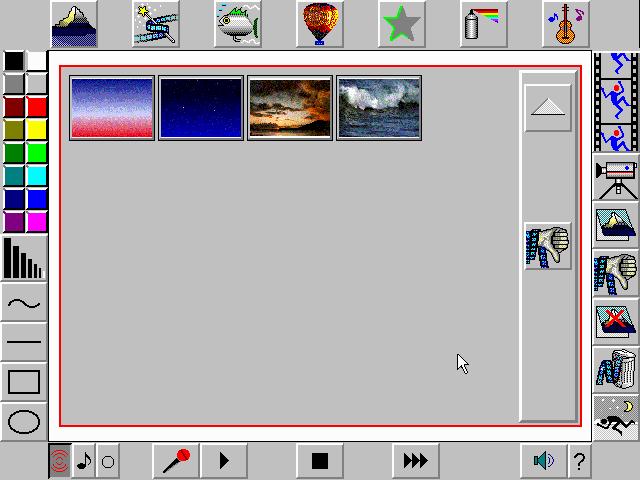The height and width of the screenshot is (480, 640).
Task: Click the play button
Action: [x=224, y=461]
